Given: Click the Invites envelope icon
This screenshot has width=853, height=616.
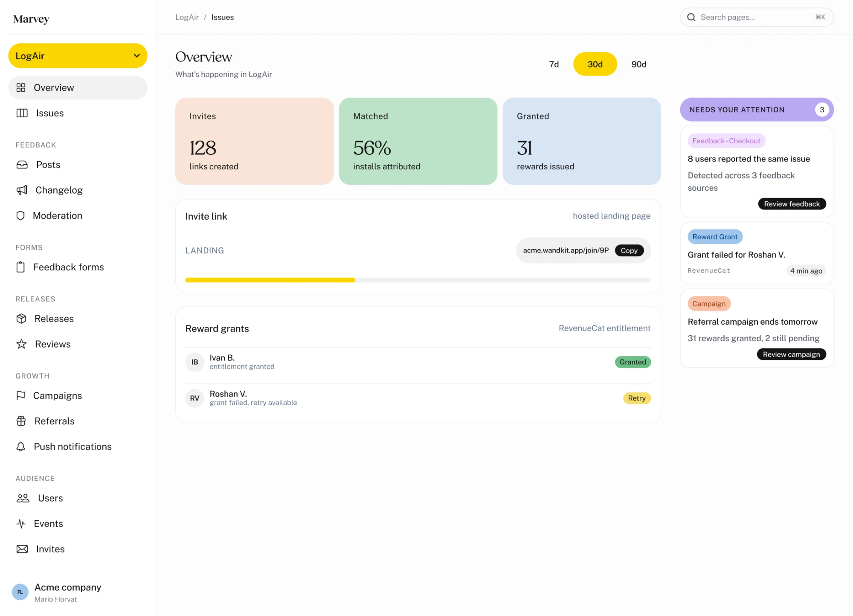Looking at the screenshot, I should [22, 549].
